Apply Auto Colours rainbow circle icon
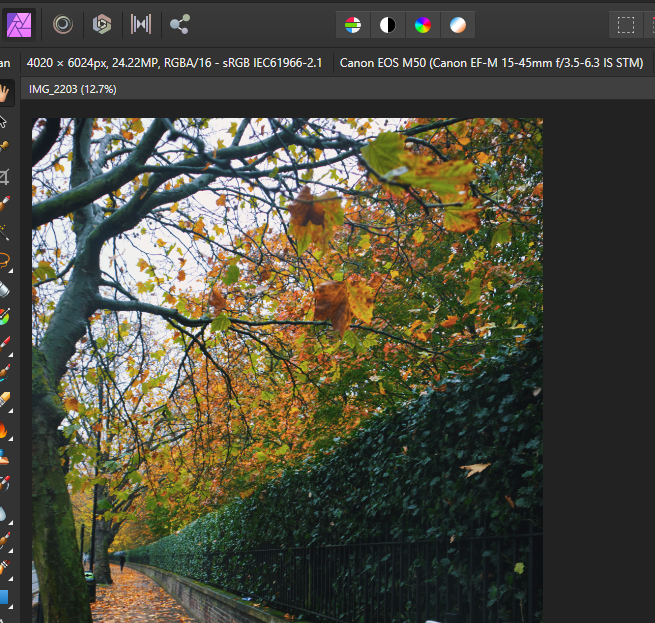 coord(423,25)
